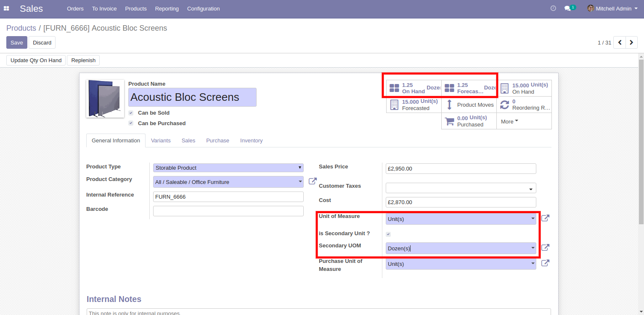Open the conversations chat icon
644x315 pixels.
point(568,8)
